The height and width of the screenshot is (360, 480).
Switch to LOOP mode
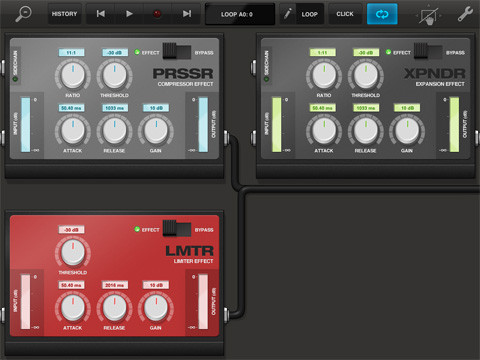coord(310,14)
